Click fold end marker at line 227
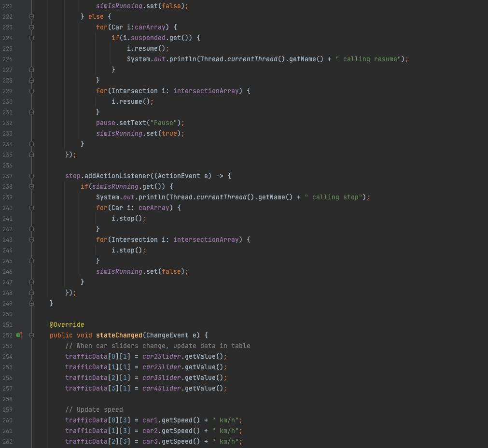The image size is (488, 448). tap(31, 70)
